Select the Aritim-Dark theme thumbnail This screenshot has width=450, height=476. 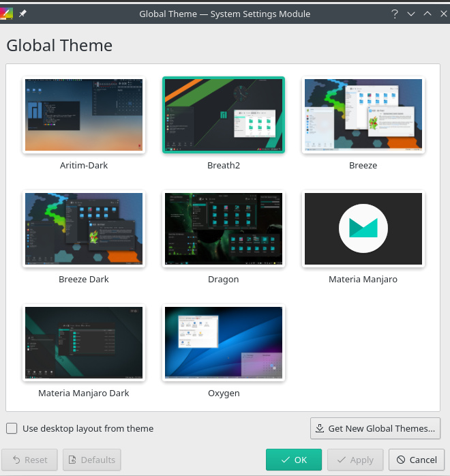83,115
